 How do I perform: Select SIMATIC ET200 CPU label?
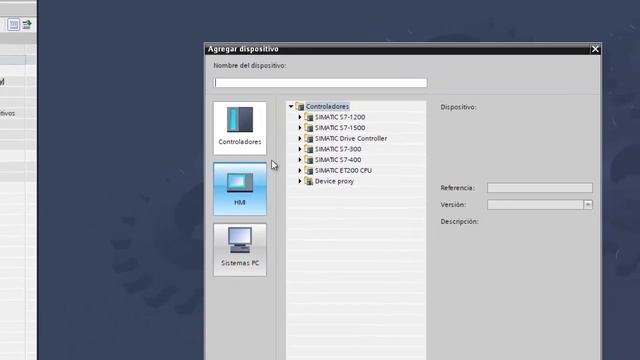[x=343, y=170]
